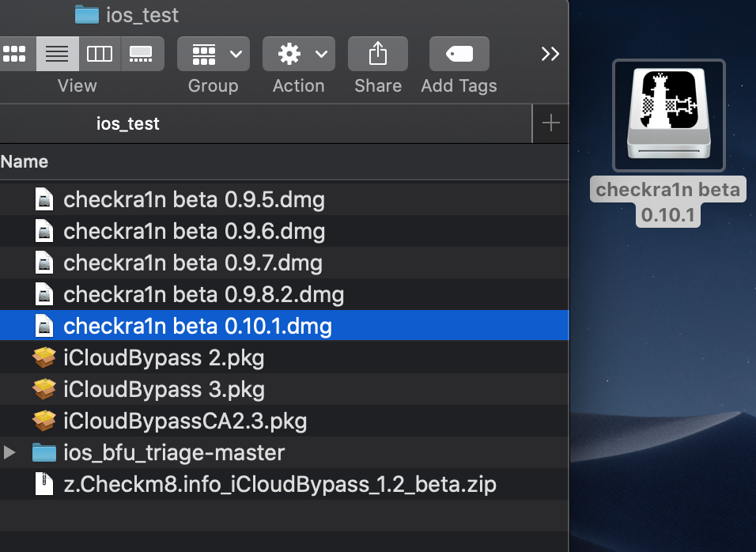Viewport: 756px width, 552px height.
Task: Expand ios_bfu_triage-master folder disclosure triangle
Action: [9, 452]
